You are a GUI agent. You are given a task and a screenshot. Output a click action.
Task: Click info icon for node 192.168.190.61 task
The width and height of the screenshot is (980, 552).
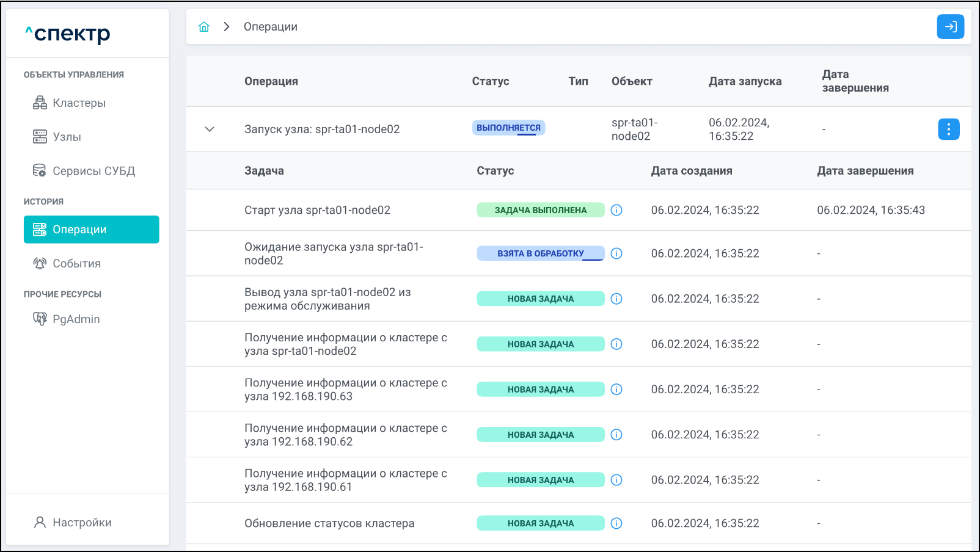[616, 480]
